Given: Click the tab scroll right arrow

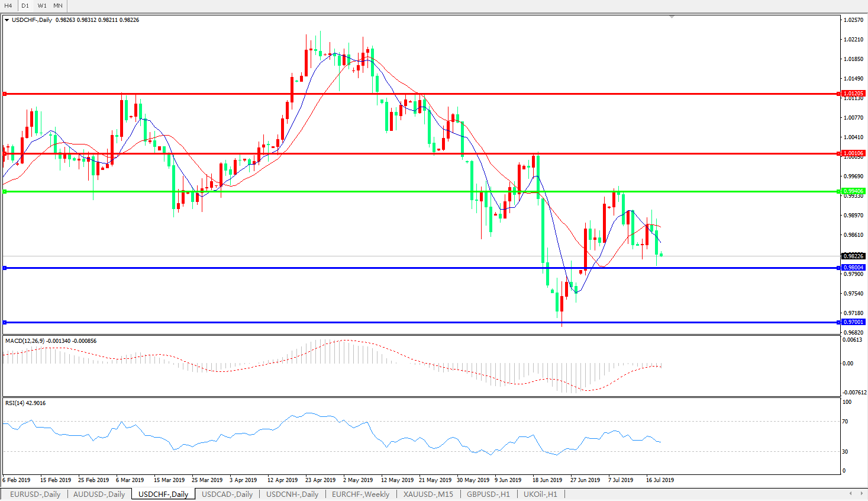Looking at the screenshot, I should click(861, 493).
